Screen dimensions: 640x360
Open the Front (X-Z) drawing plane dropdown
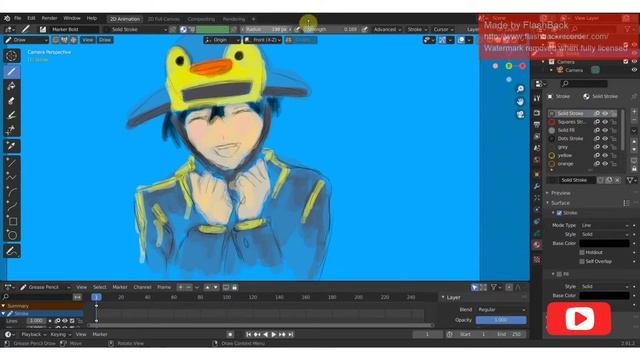[262, 40]
